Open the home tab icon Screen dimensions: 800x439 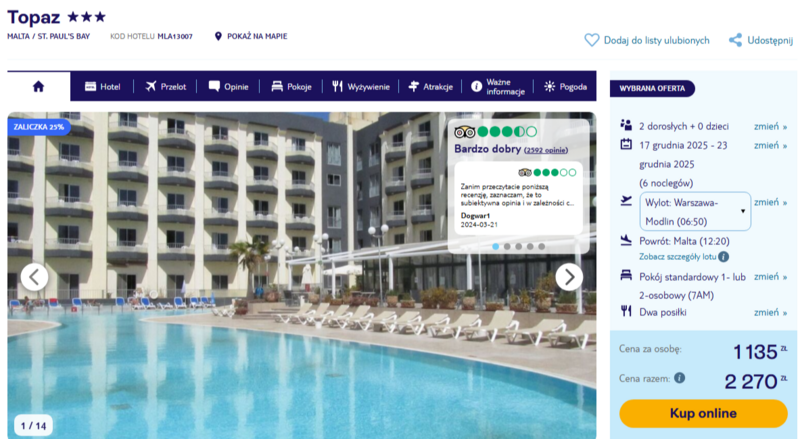click(x=38, y=87)
